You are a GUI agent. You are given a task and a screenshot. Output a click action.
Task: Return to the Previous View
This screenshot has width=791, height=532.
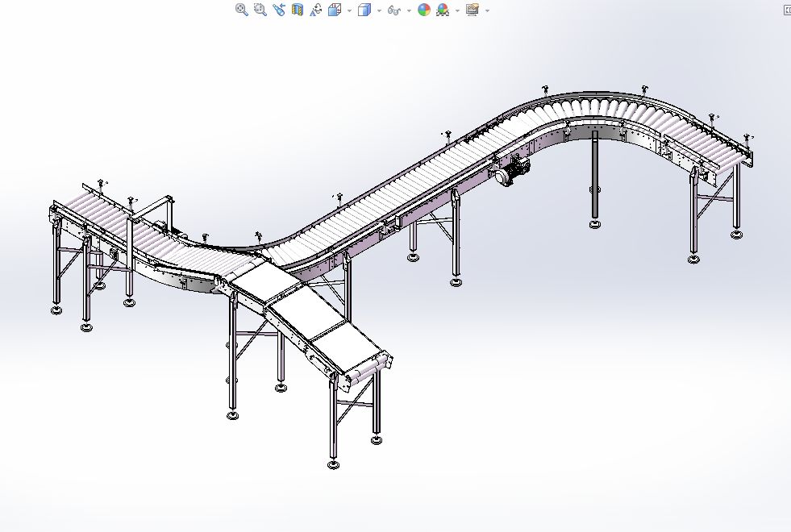point(279,10)
